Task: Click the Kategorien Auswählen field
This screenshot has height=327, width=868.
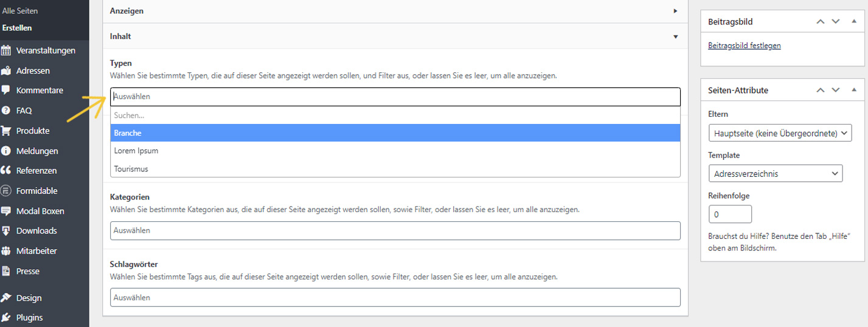Action: coord(395,230)
